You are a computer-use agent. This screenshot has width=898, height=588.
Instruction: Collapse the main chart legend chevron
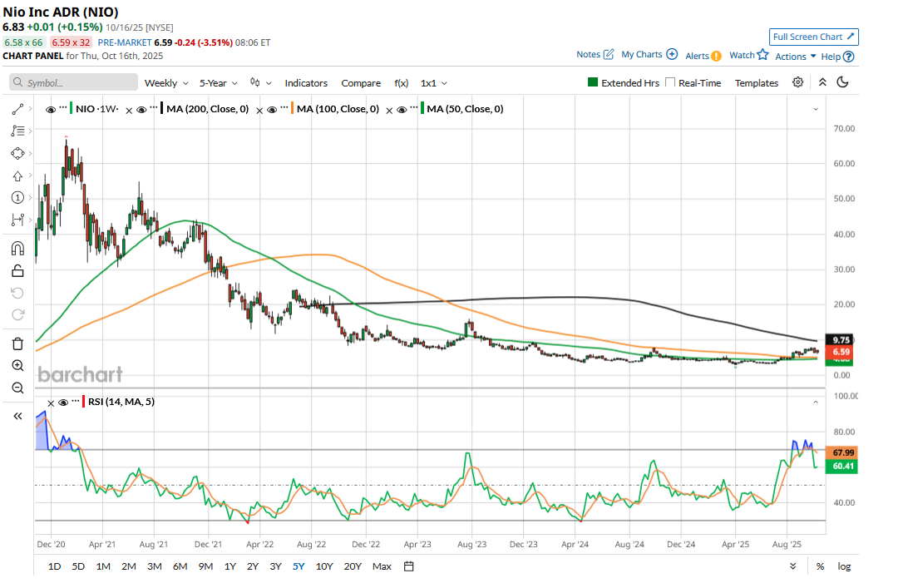point(816,109)
